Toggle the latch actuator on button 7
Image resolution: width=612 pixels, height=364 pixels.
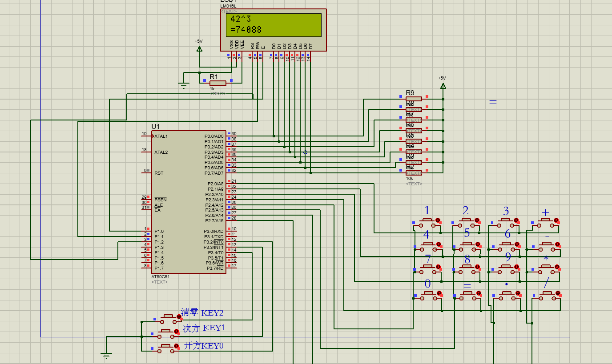[439, 268]
